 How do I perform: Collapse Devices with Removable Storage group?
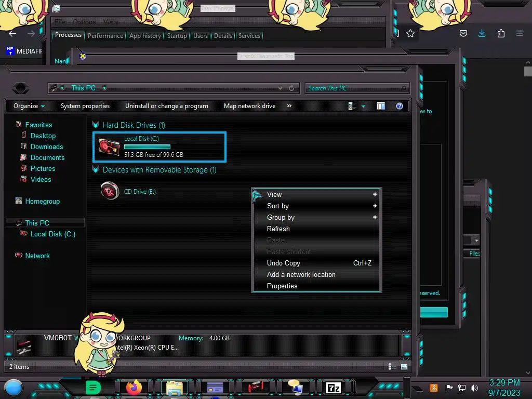(x=96, y=169)
